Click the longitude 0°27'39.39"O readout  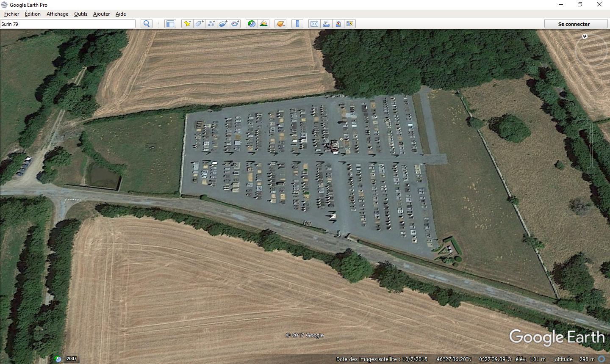point(495,359)
